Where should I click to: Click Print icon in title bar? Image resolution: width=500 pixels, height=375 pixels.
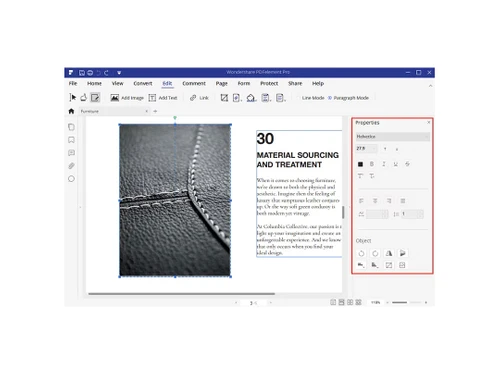coord(90,72)
